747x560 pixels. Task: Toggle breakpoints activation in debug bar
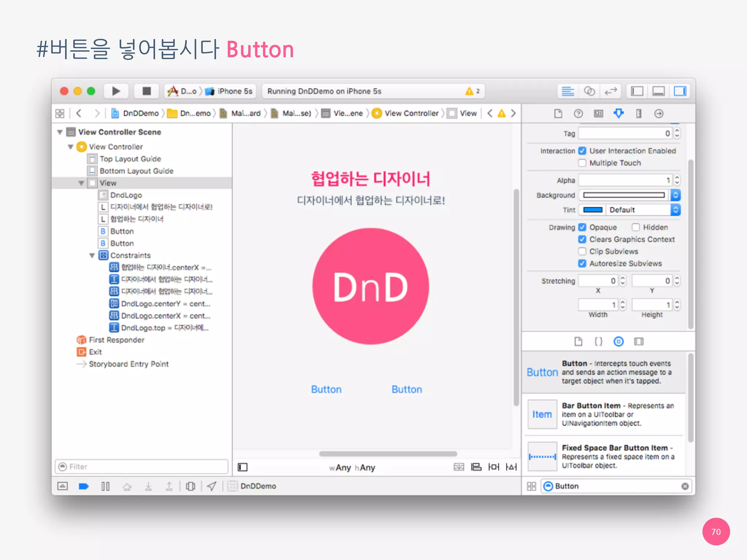[x=84, y=486]
